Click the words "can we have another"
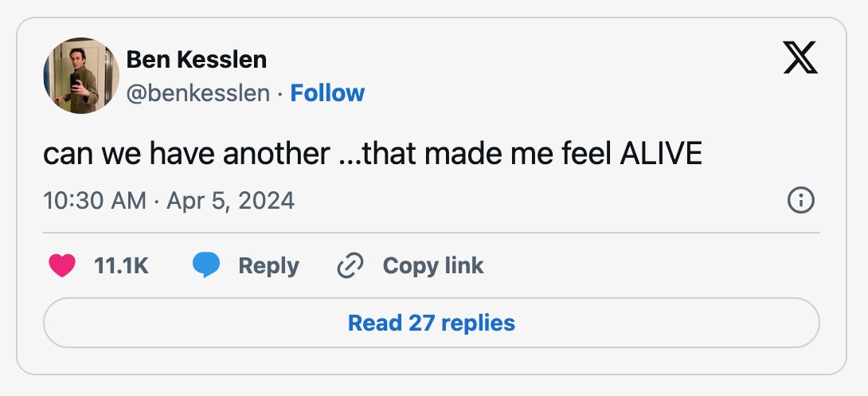 coord(186,154)
